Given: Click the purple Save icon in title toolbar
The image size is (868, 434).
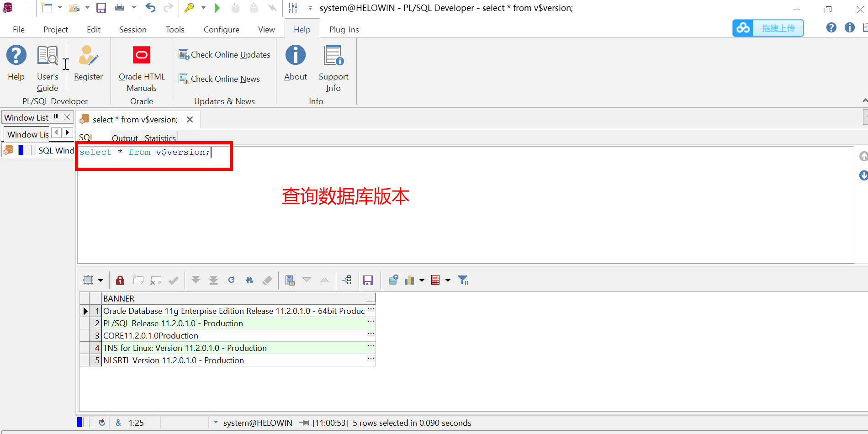Looking at the screenshot, I should [x=101, y=8].
